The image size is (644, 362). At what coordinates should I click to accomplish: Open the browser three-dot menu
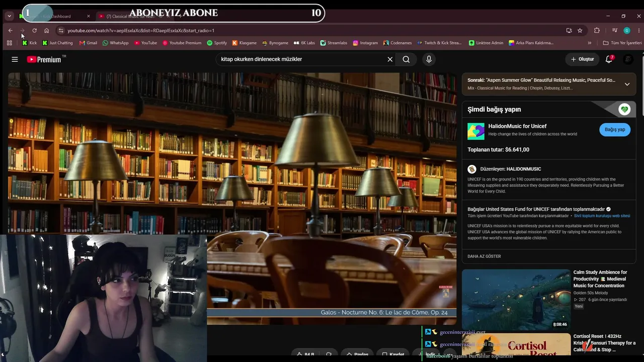point(639,30)
